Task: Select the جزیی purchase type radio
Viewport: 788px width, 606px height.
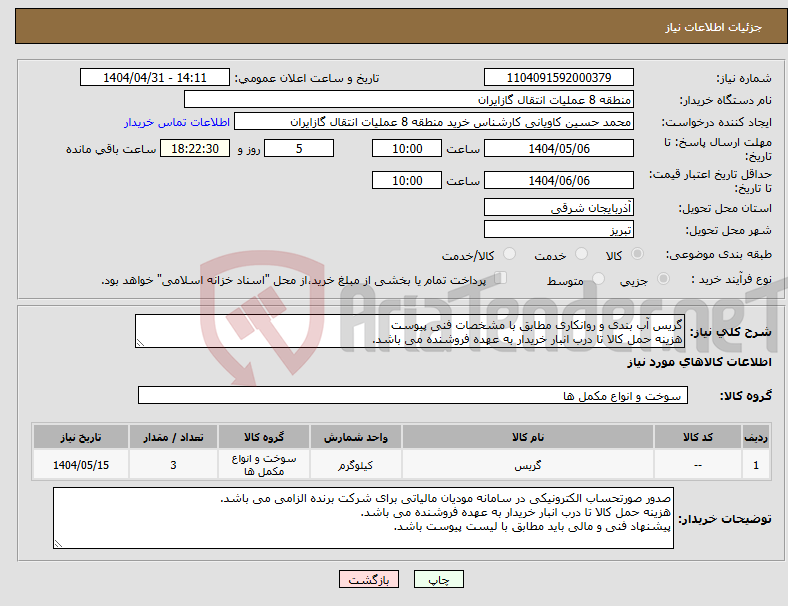Action: pos(663,278)
